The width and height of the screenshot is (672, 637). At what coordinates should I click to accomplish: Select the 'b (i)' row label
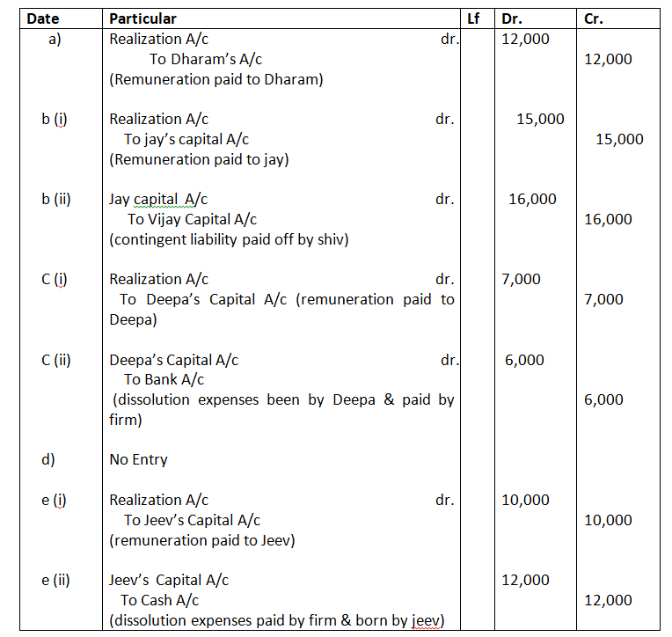point(54,119)
